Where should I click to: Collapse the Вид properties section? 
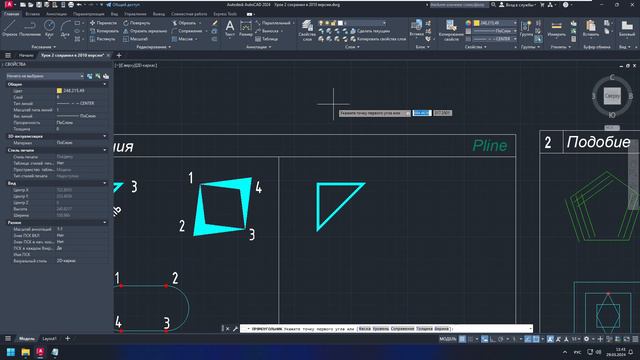tap(105, 183)
